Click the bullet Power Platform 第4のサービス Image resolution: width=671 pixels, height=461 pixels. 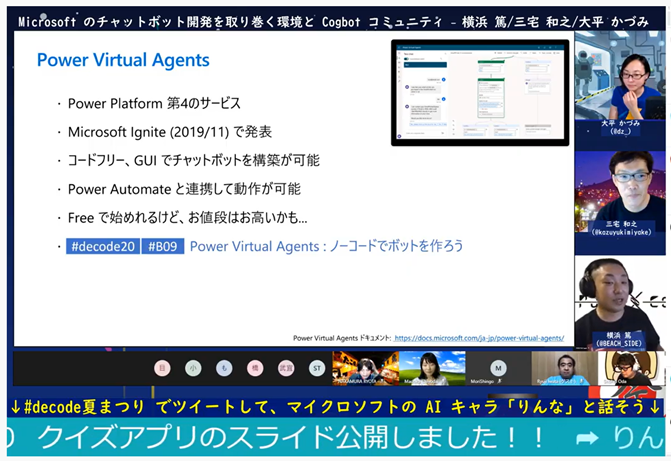pyautogui.click(x=154, y=104)
